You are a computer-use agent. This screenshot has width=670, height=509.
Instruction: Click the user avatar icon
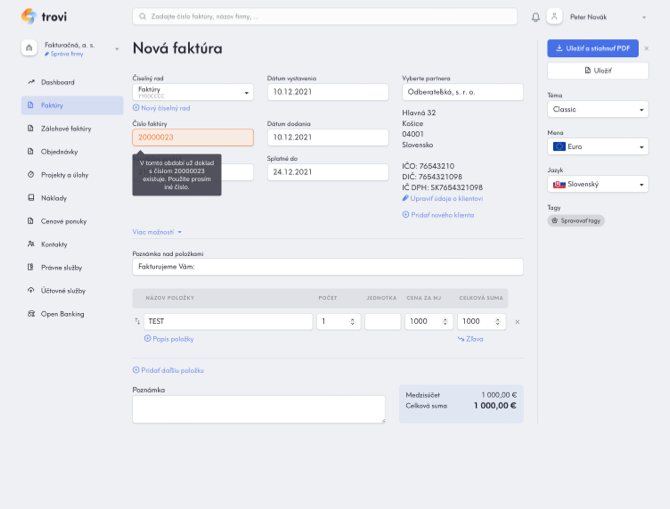tap(554, 16)
